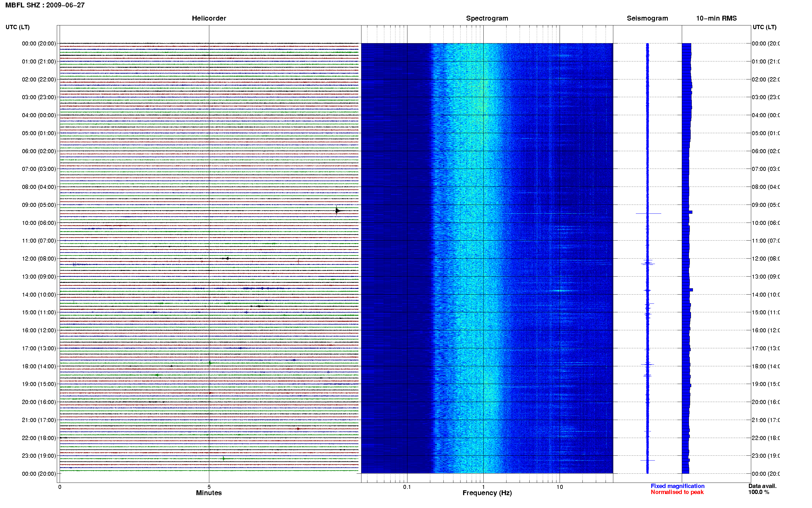Click the title MBFL SHZ : 2009-06-27
Viewport: 812px width, 508px height.
[45, 5]
